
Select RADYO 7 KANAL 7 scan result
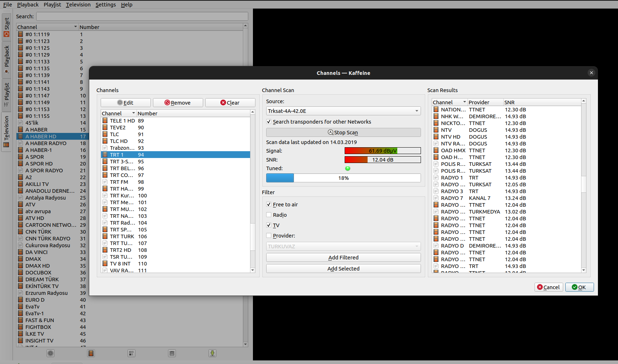pos(507,198)
